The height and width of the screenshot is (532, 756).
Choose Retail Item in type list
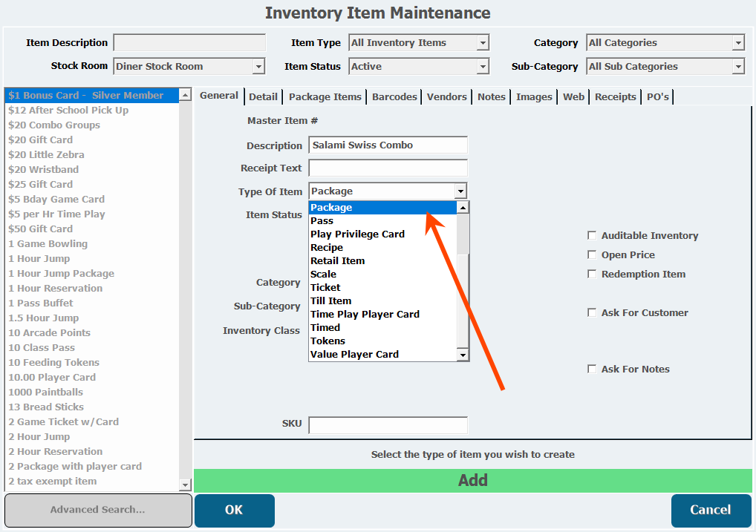[x=337, y=261]
